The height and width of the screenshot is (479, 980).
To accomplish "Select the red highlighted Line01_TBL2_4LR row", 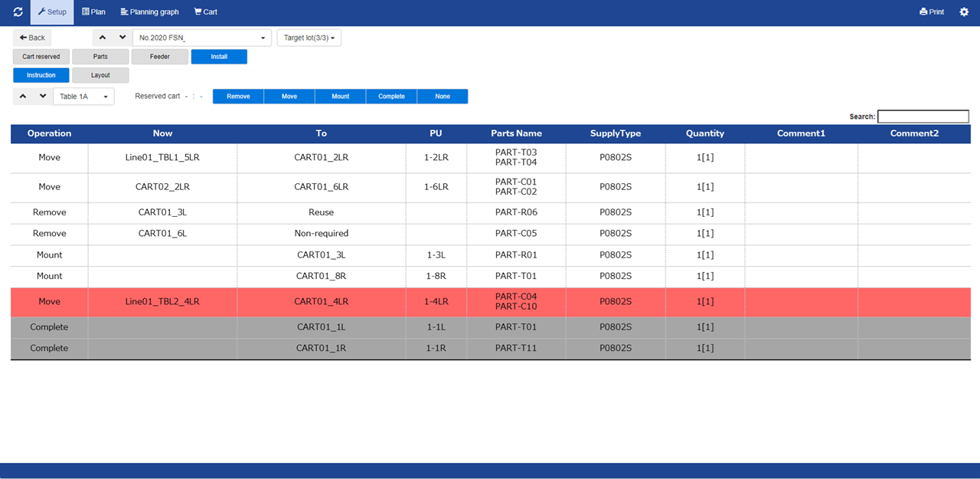I will [x=162, y=302].
